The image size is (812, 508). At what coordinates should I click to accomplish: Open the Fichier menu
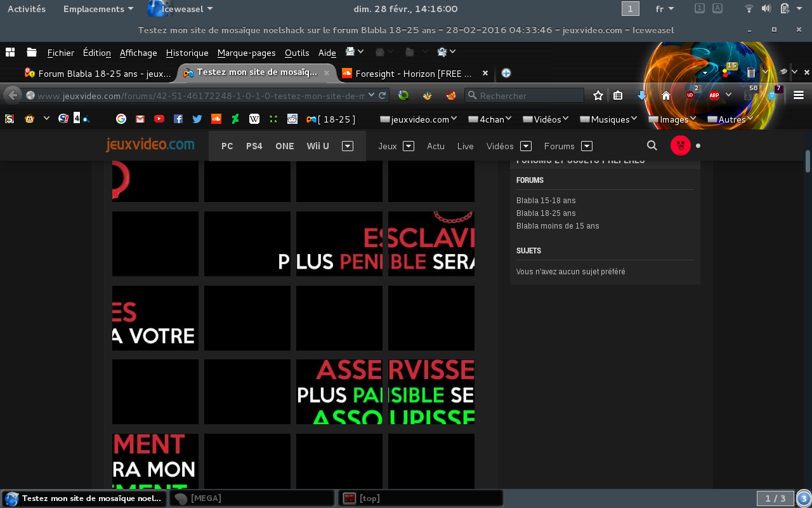[x=61, y=53]
